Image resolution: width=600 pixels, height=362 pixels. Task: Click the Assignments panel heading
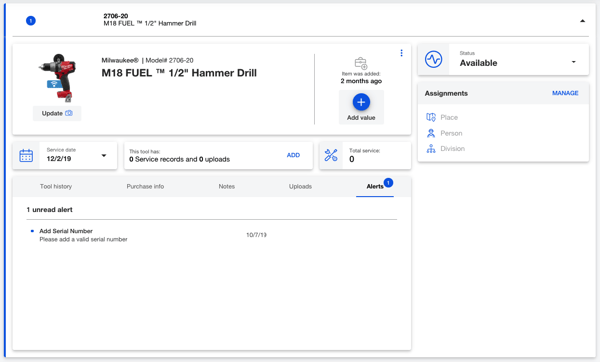pos(446,93)
